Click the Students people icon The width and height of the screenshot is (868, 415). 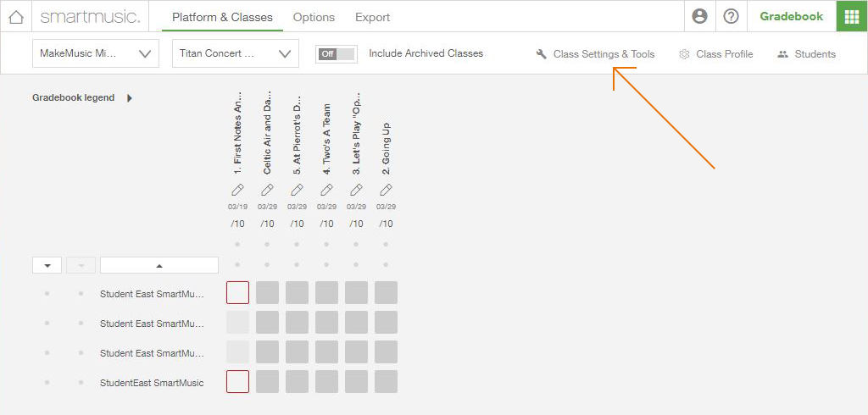click(782, 54)
